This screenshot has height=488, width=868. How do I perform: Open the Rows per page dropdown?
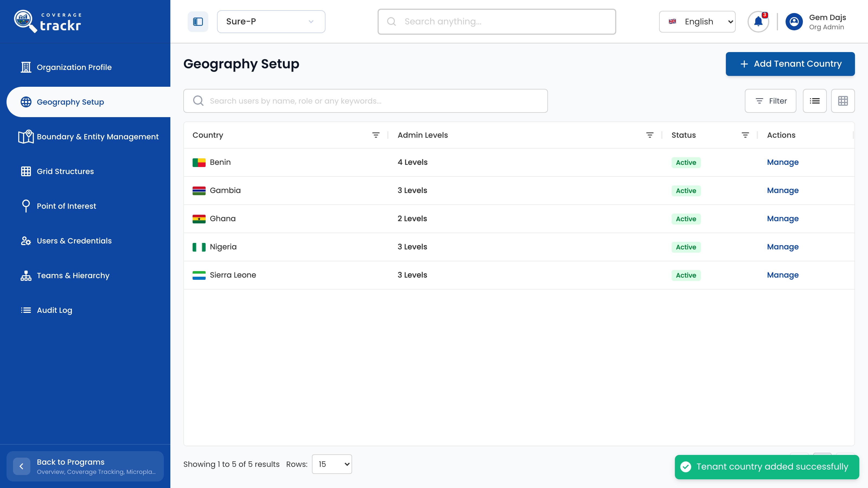pos(331,464)
